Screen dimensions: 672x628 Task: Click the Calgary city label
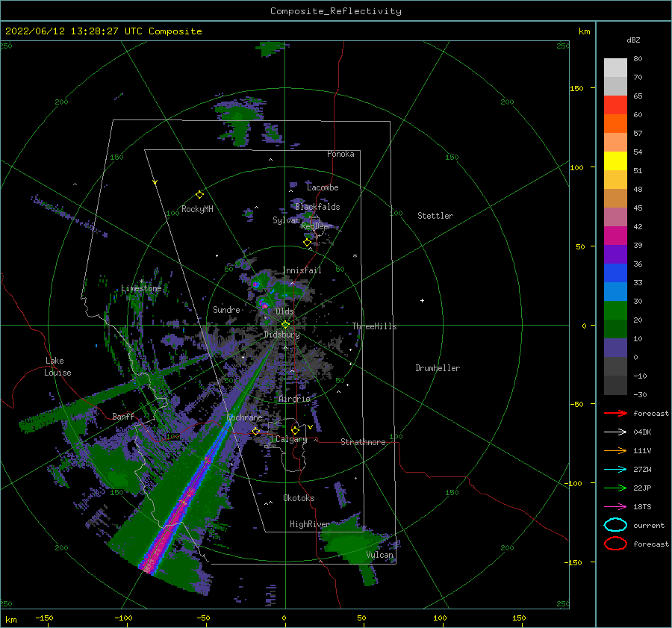pos(291,439)
